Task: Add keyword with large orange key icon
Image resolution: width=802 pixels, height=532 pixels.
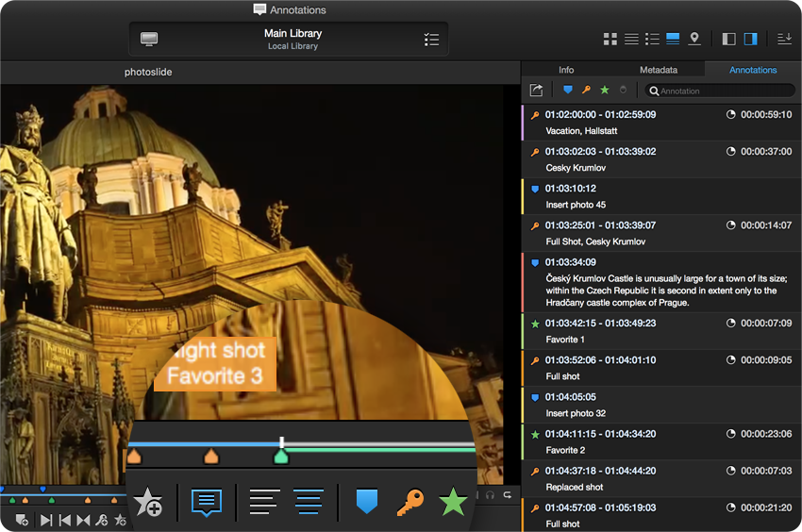Action: click(x=410, y=502)
